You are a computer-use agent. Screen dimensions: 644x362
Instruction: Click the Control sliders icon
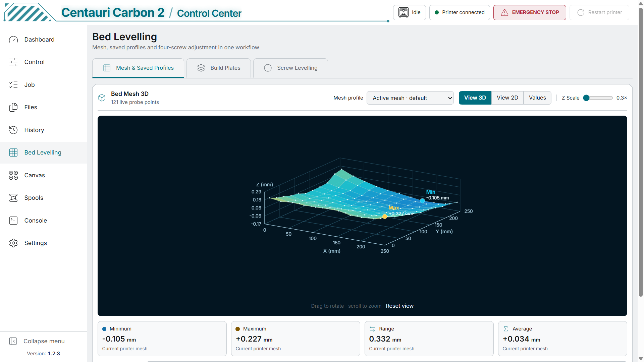pos(13,62)
